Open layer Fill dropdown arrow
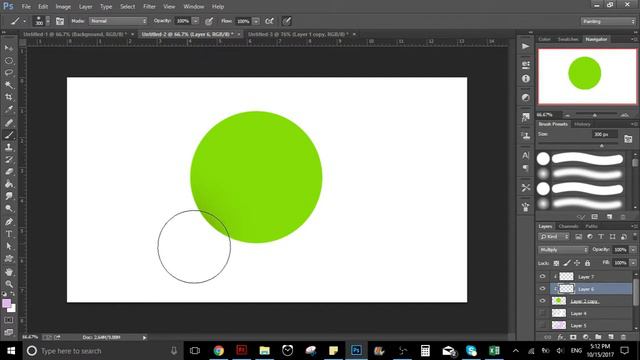 [x=633, y=263]
